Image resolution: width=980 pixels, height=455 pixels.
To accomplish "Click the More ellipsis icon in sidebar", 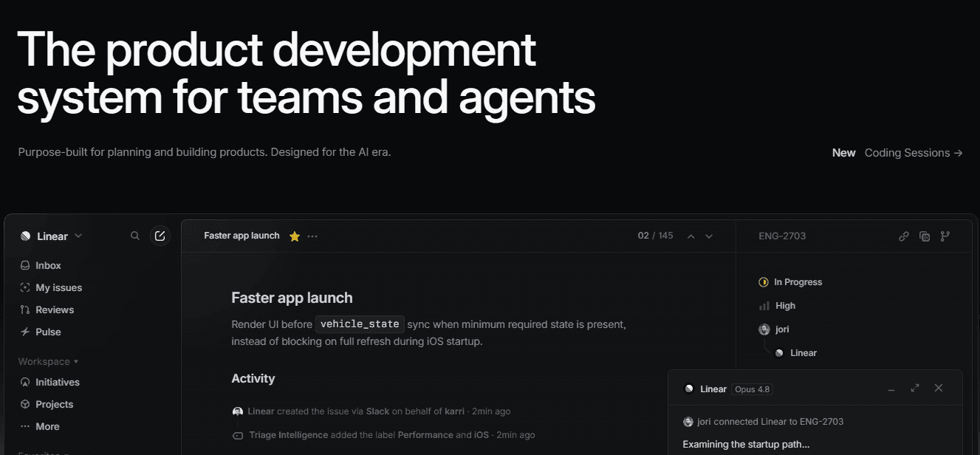I will pyautogui.click(x=25, y=426).
